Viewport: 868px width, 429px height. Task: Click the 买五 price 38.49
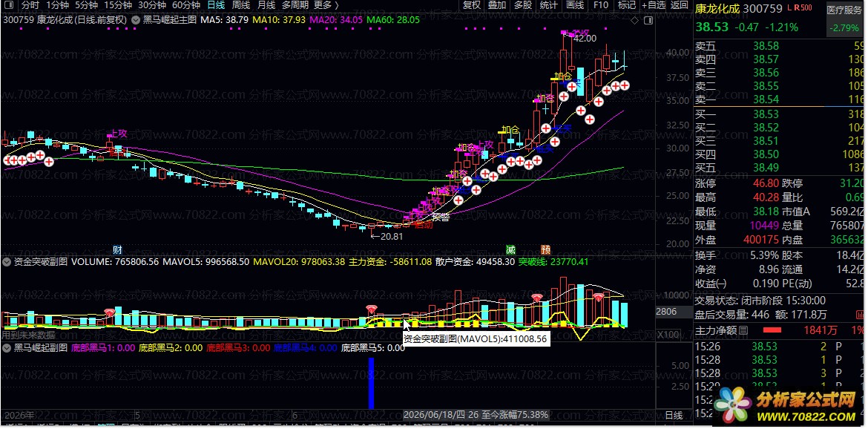[766, 167]
